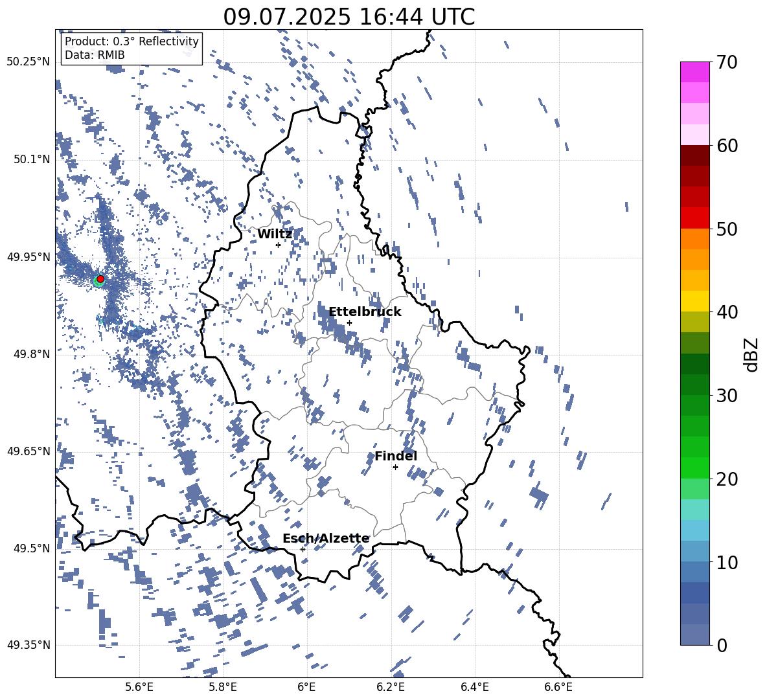This screenshot has width=767, height=700.
Task: Click the magenta band just below the 70 tick
Action: pos(694,73)
